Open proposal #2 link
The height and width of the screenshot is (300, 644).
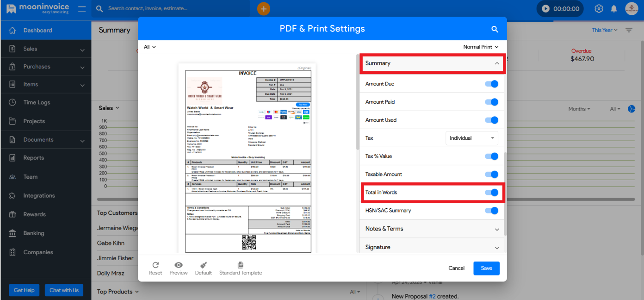tap(432, 296)
